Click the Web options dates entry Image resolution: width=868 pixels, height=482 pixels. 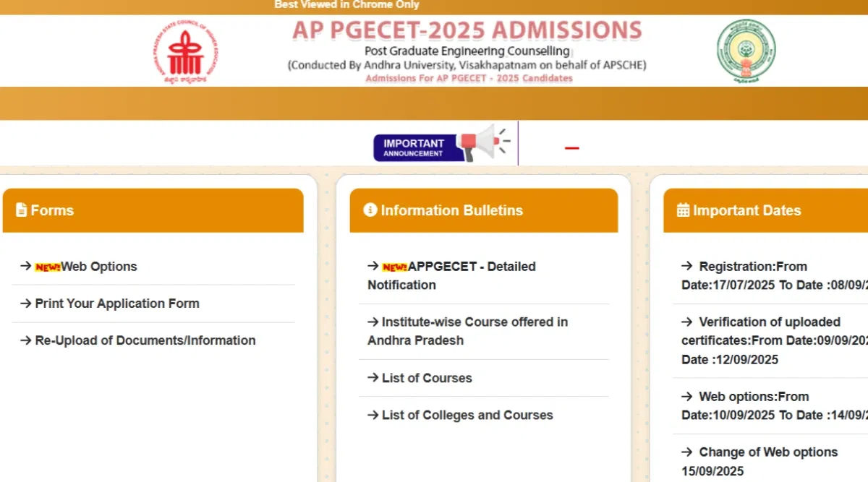pyautogui.click(x=774, y=405)
